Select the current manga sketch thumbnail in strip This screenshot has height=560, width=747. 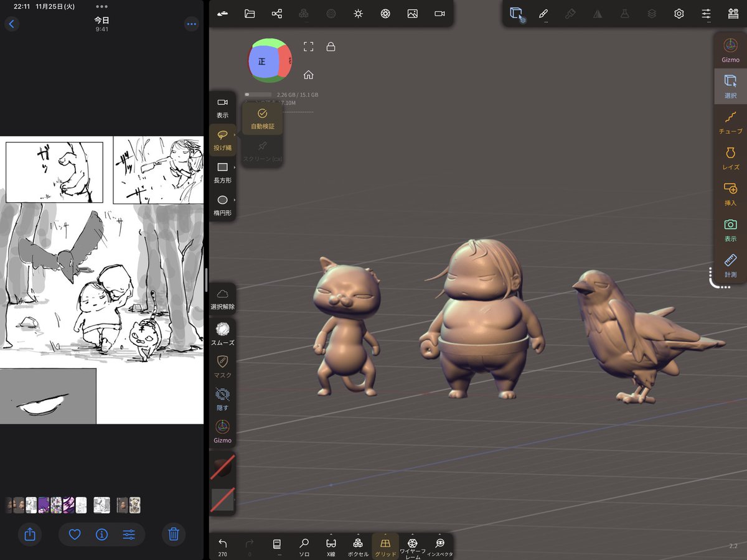[101, 505]
